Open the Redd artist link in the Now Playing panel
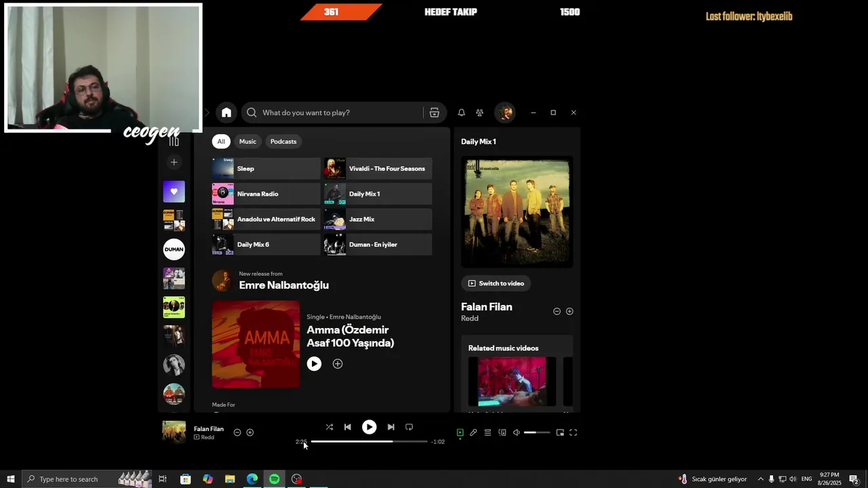Screen dimensions: 868x488 pos(470,319)
